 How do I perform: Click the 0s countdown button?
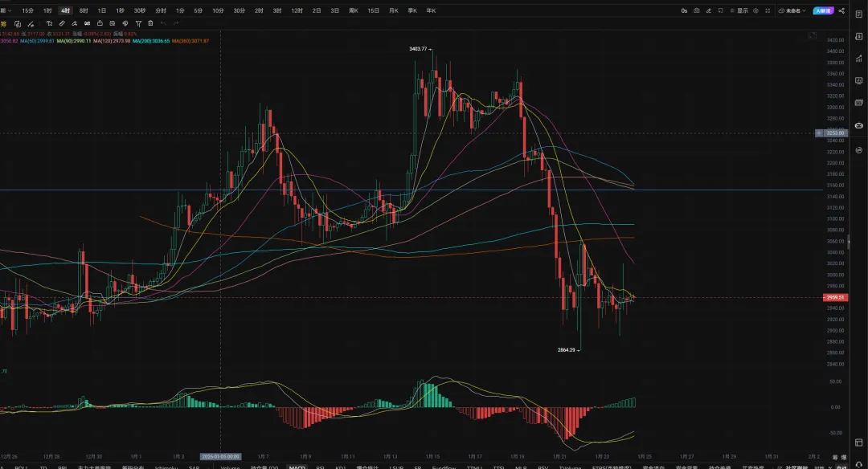point(684,11)
